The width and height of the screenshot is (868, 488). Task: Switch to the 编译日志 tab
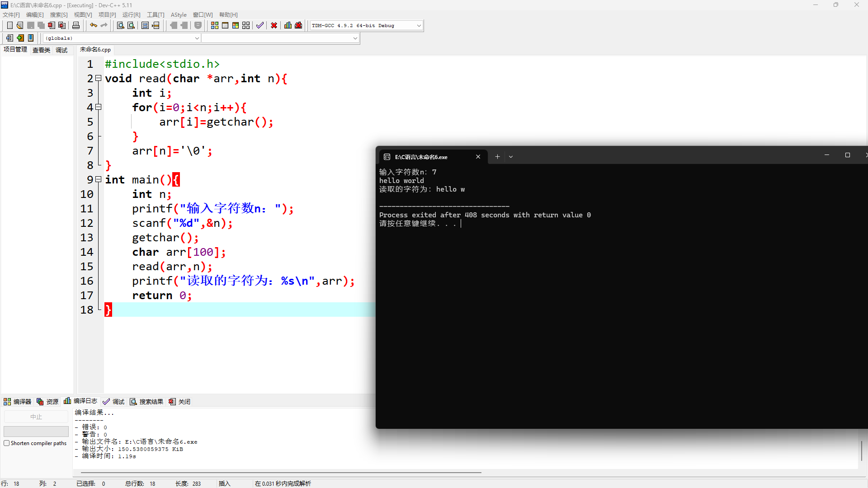(81, 401)
